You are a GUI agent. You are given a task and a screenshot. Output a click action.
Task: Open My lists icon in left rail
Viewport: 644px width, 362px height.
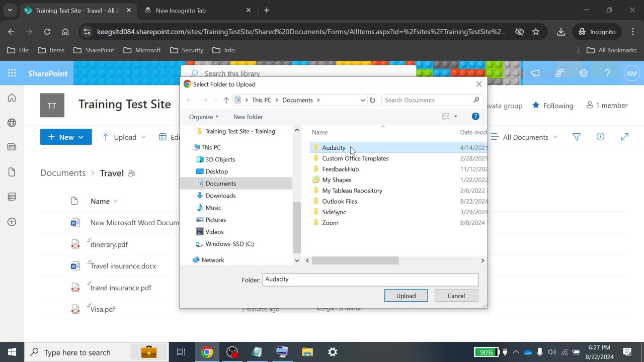(x=12, y=197)
